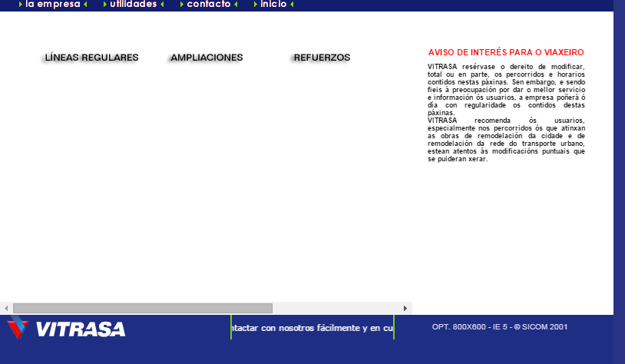This screenshot has width=625, height=364.
Task: Click the horizontal scrollbar thumb
Action: [x=143, y=308]
